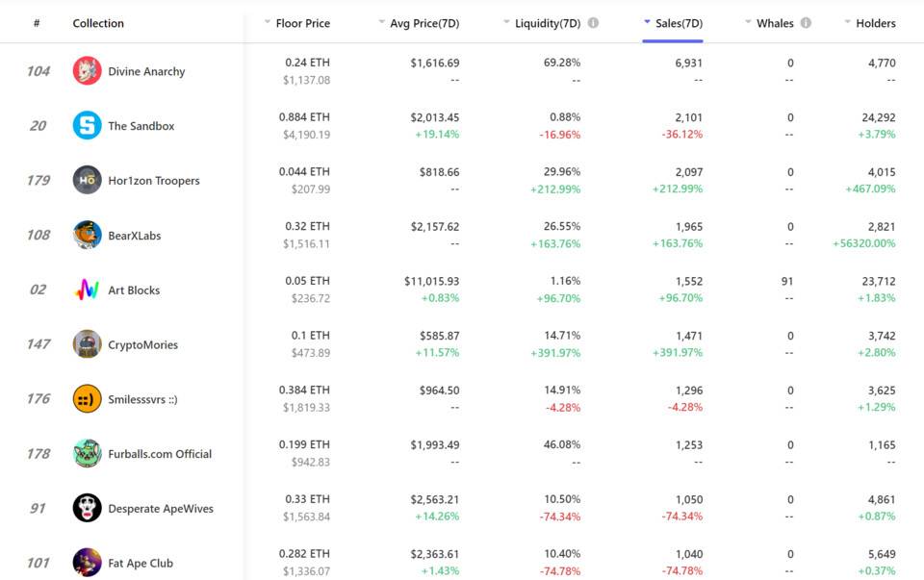Select the Whales column header
Viewport: 924px width, 580px height.
point(775,23)
